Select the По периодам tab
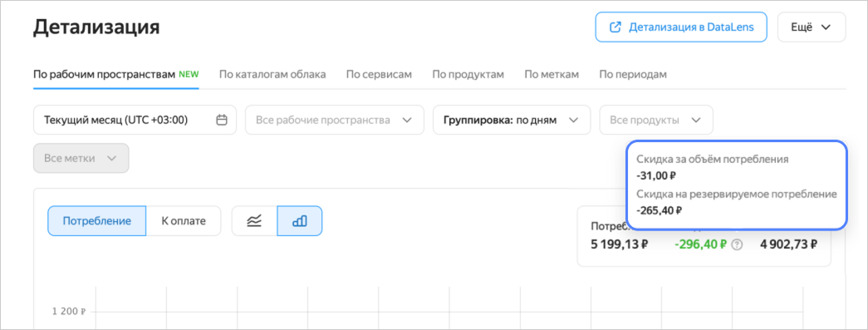 click(633, 74)
